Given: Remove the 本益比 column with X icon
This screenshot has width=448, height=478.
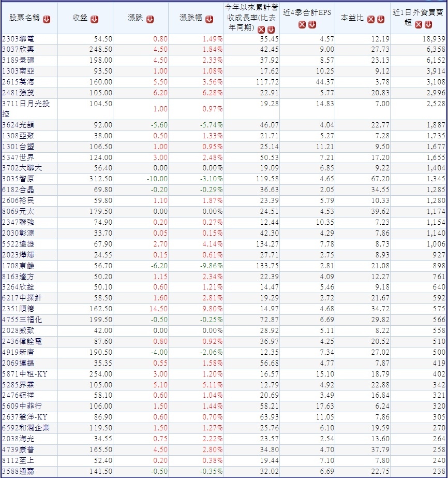Looking at the screenshot, I should 370,20.
